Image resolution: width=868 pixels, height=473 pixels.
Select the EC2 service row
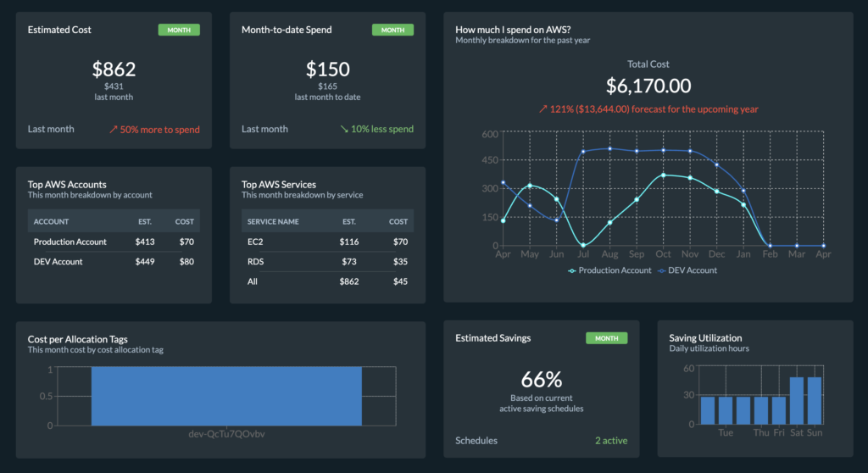click(327, 242)
